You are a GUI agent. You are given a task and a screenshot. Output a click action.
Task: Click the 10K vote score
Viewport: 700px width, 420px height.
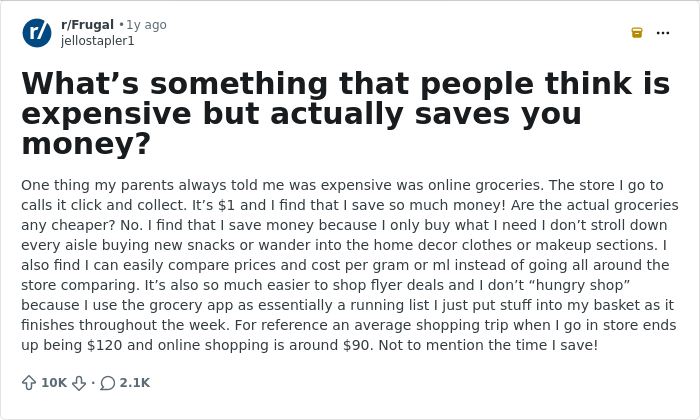click(54, 383)
